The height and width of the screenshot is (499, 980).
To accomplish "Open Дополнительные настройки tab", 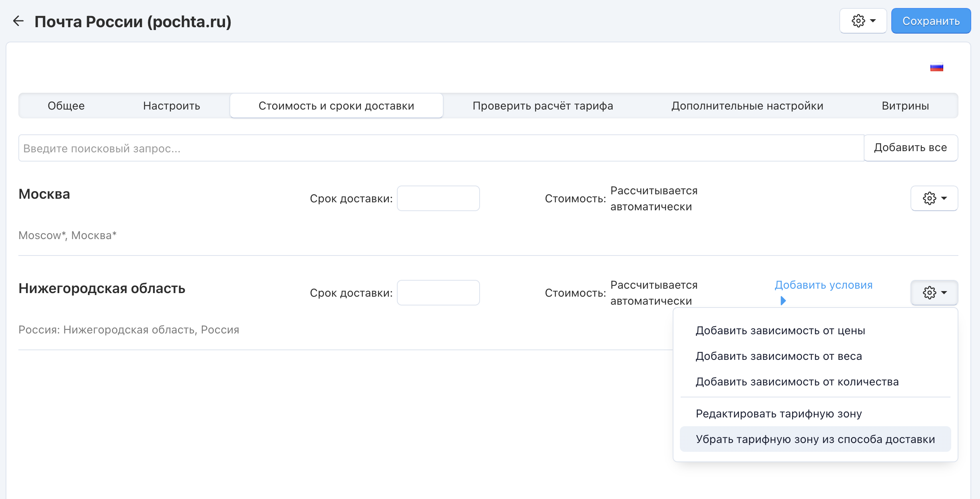I will [x=747, y=106].
